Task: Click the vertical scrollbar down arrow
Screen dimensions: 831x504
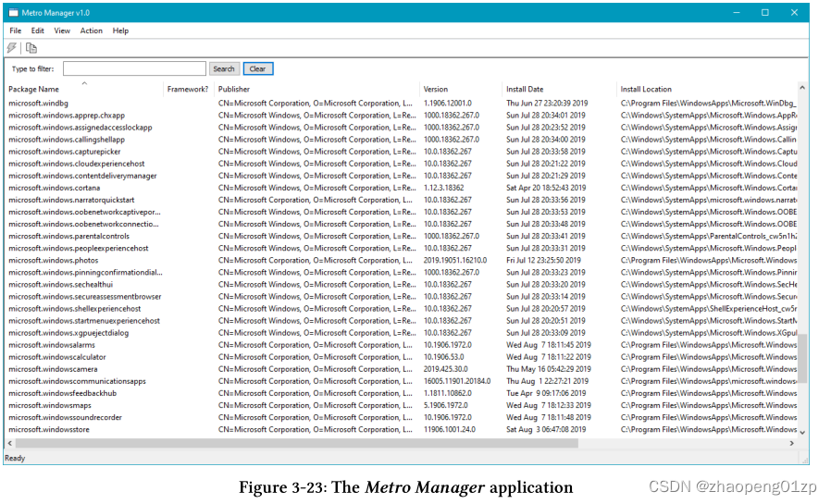Action: [x=802, y=432]
